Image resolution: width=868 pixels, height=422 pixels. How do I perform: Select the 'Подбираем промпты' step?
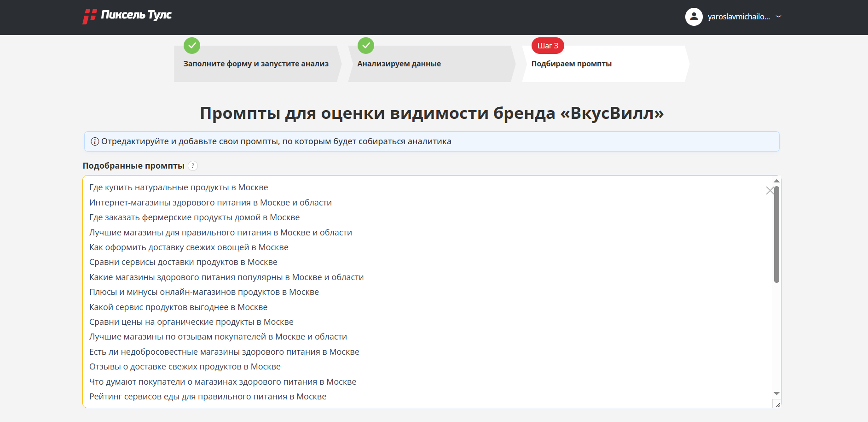coord(571,64)
